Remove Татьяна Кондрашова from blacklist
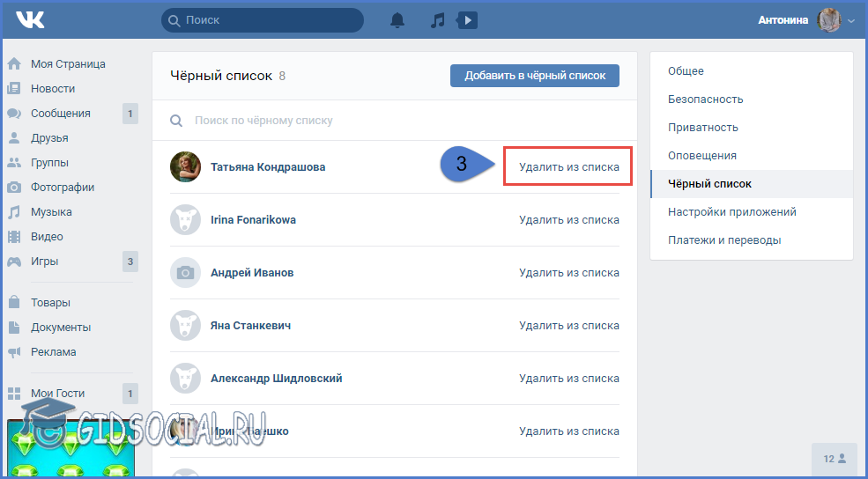 569,167
